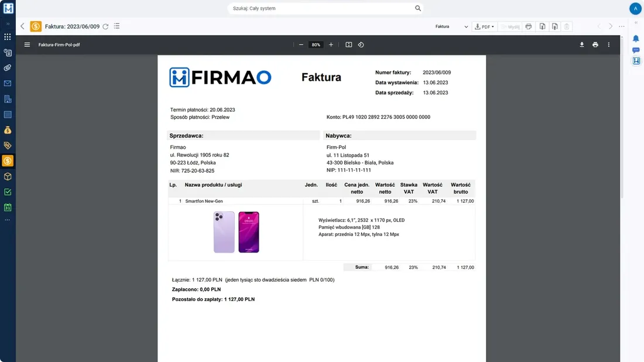Select the paperclip attachments icon in sidebar
Viewport: 644px width, 362px height.
click(x=7, y=68)
